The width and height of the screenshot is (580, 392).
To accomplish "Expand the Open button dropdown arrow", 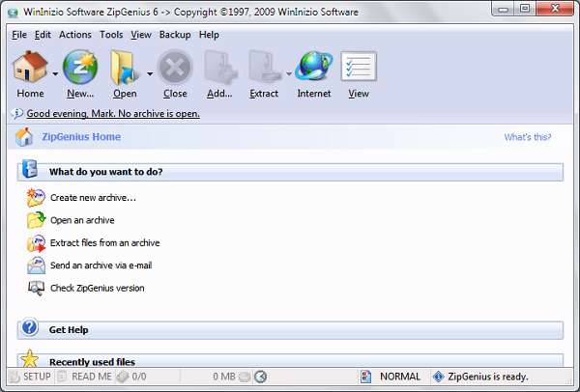I will (150, 74).
